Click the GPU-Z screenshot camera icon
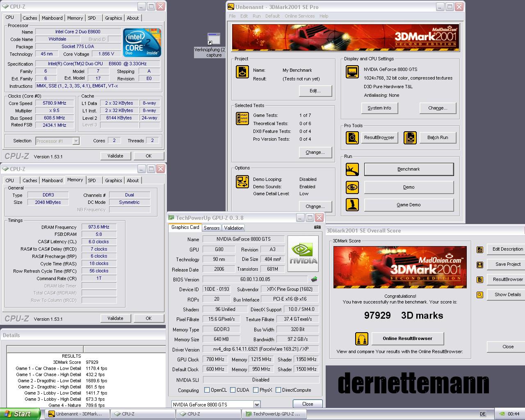Screen dimensions: 525x420 pos(317,227)
